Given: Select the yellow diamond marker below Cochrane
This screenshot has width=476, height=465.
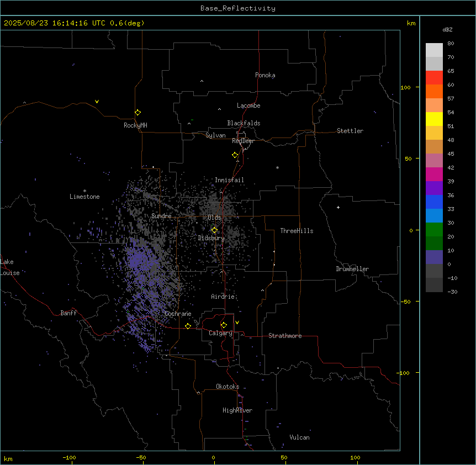Looking at the screenshot, I should [x=188, y=326].
